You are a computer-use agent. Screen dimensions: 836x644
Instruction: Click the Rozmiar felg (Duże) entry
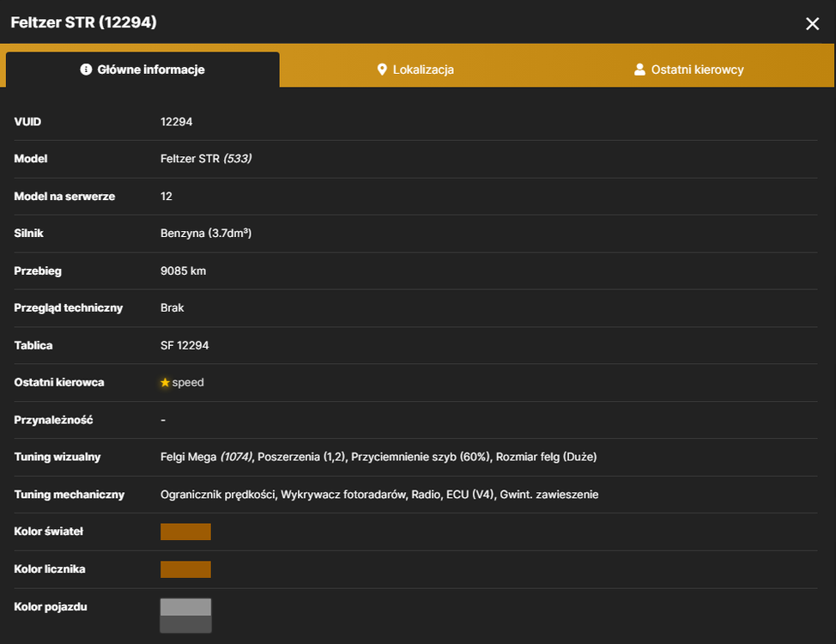547,458
